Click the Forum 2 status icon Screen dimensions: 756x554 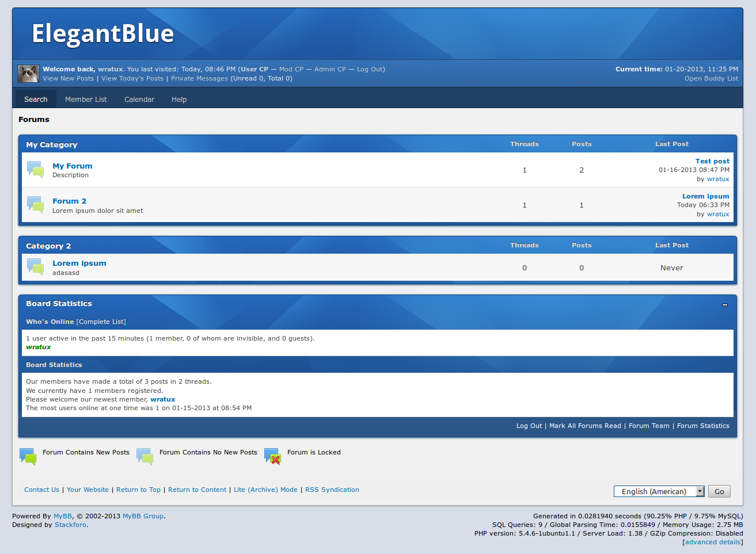[x=35, y=205]
